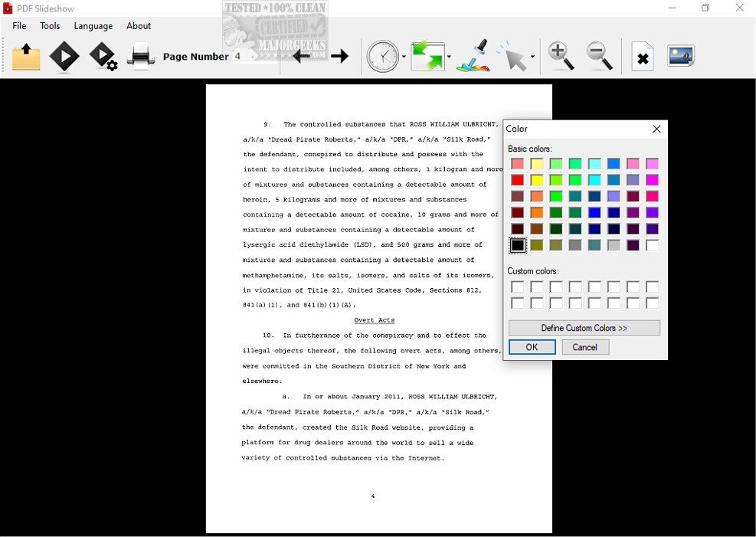Expand the transition tool dropdown arrow
The width and height of the screenshot is (756, 537).
coord(449,57)
